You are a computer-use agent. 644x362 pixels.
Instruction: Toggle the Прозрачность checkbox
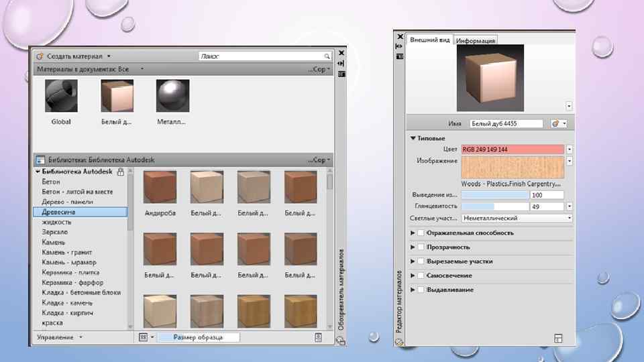pos(421,247)
